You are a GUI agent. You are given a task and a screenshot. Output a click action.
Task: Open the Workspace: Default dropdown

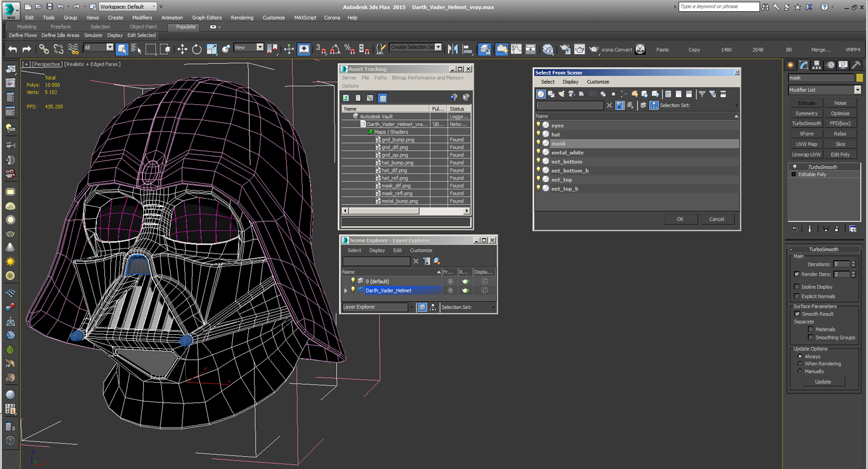point(127,6)
